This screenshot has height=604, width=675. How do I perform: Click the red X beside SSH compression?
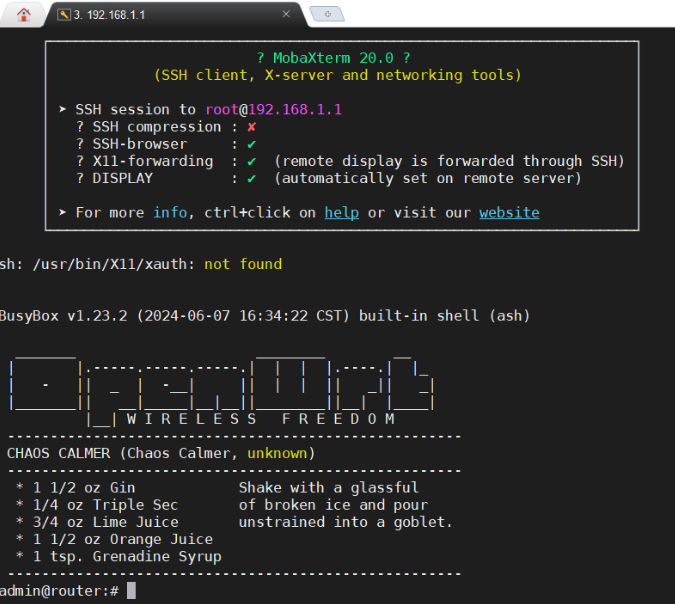pyautogui.click(x=251, y=127)
